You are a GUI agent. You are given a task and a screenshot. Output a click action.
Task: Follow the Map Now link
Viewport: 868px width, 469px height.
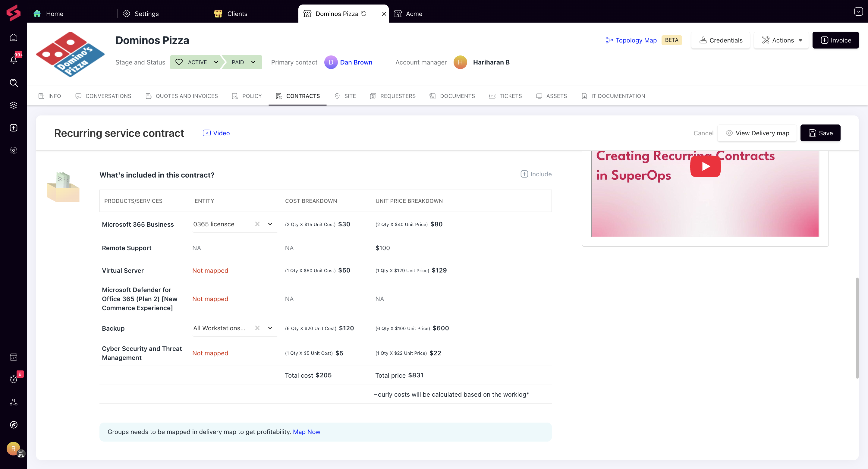click(x=306, y=432)
